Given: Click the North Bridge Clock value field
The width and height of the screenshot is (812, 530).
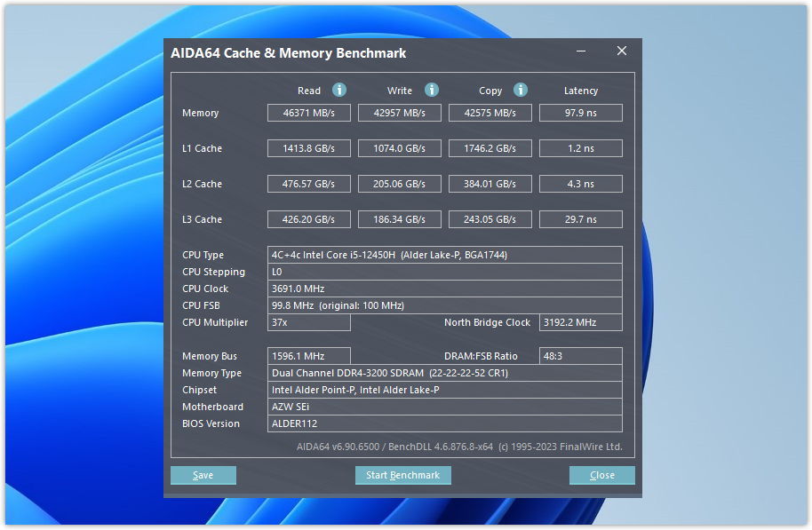Looking at the screenshot, I should click(x=581, y=322).
